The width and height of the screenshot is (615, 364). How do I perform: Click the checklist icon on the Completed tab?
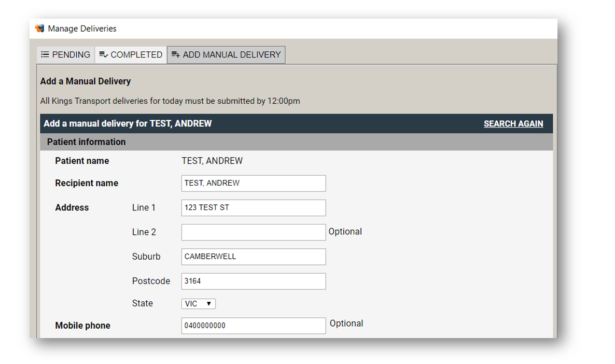[104, 54]
